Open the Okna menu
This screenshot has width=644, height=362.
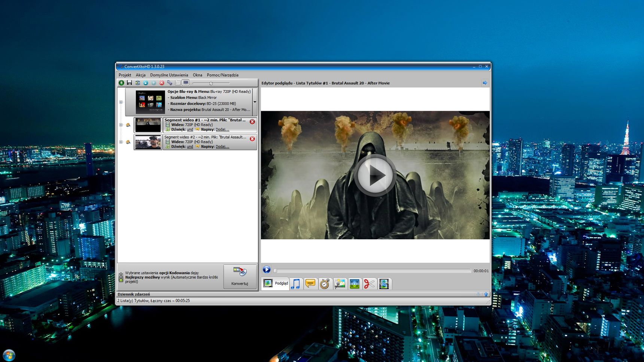(x=197, y=75)
